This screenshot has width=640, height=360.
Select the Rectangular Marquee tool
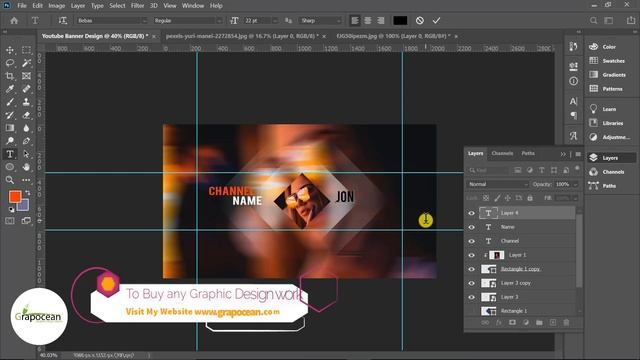(x=26, y=50)
